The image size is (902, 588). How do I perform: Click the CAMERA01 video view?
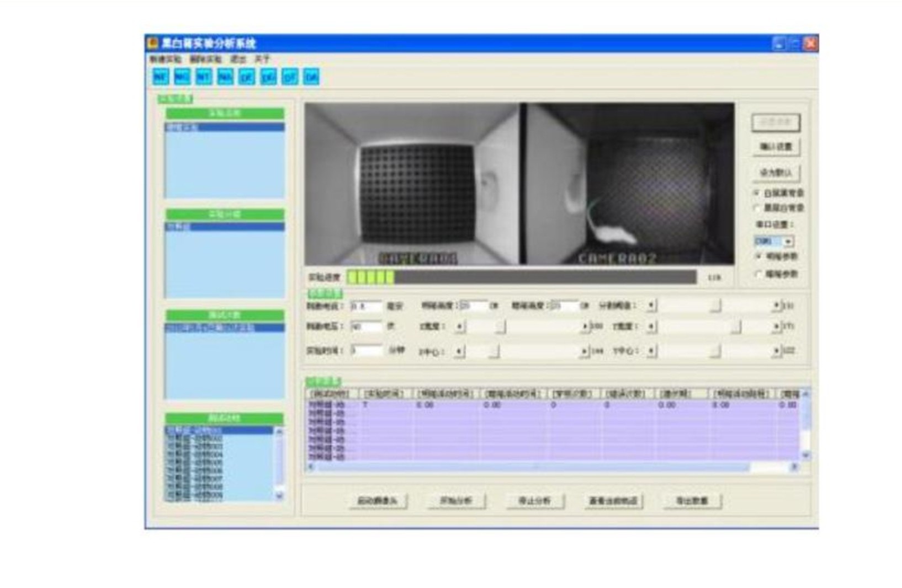412,184
